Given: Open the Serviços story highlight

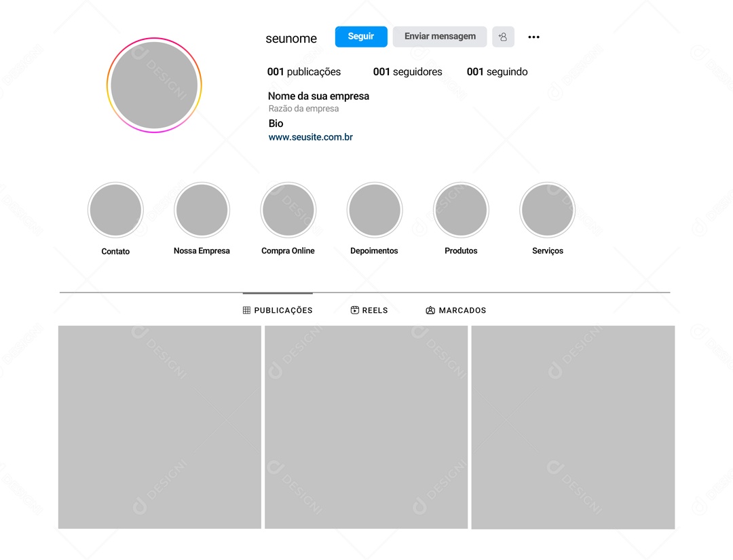Looking at the screenshot, I should 547,210.
